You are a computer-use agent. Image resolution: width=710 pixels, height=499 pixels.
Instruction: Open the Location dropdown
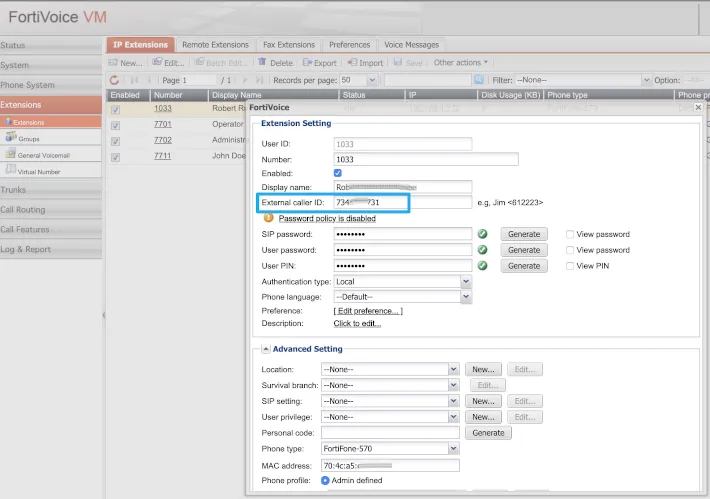[x=453, y=369]
